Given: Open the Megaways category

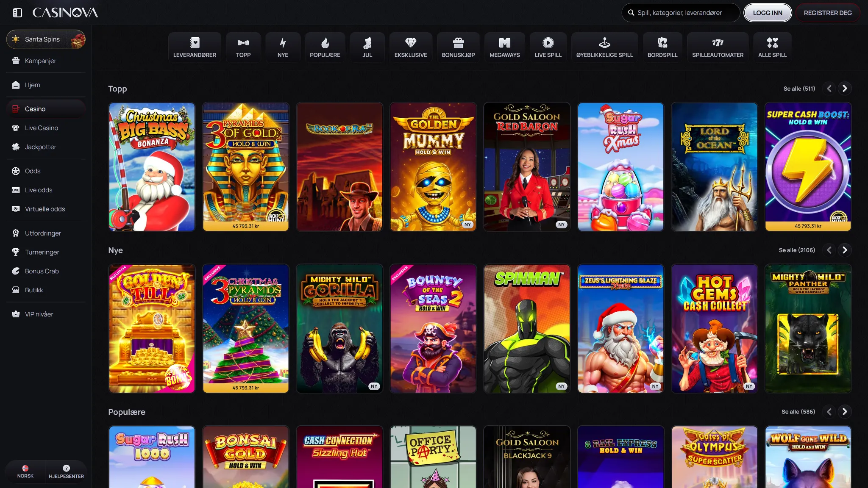Looking at the screenshot, I should [x=504, y=47].
